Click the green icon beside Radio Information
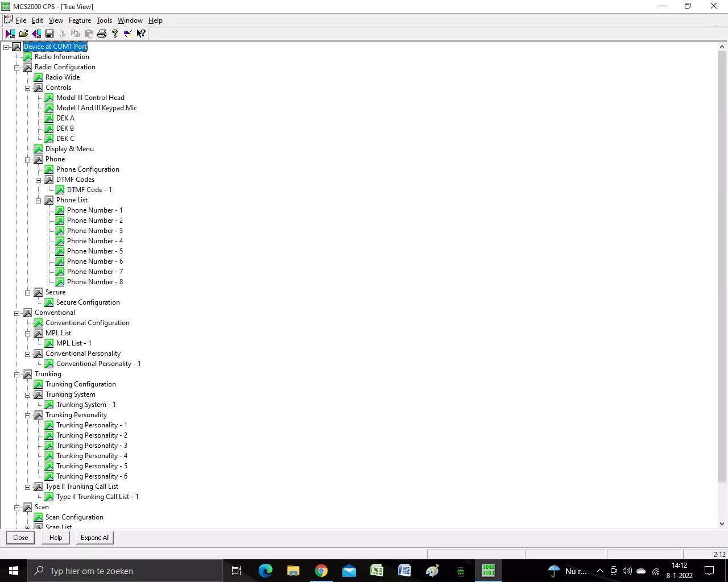728x582 pixels. click(x=27, y=57)
